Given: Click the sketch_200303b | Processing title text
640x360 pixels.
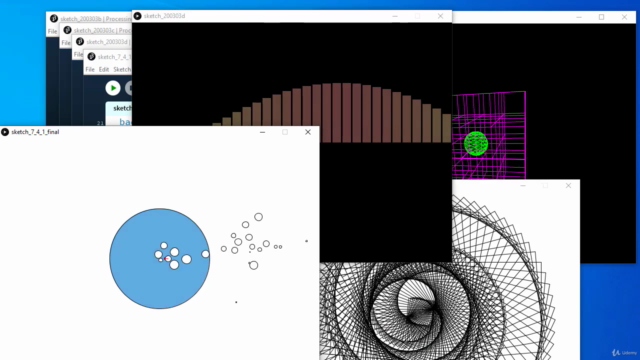Looking at the screenshot, I should (x=96, y=19).
